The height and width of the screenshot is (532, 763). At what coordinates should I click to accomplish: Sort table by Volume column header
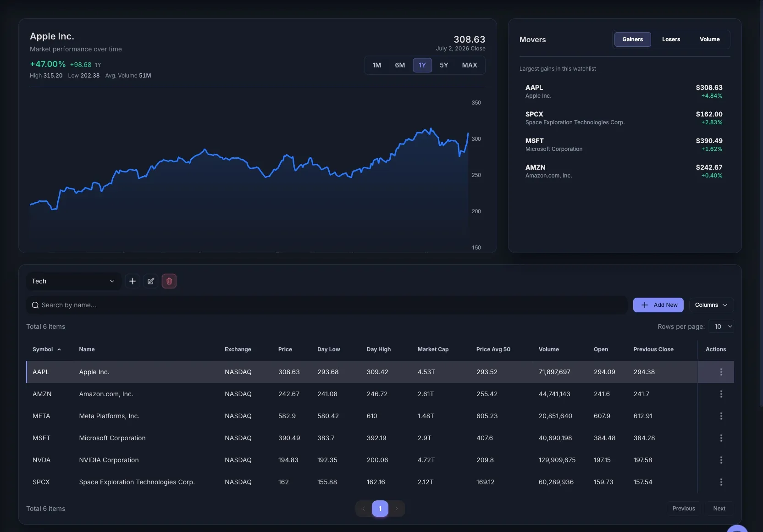pyautogui.click(x=549, y=349)
